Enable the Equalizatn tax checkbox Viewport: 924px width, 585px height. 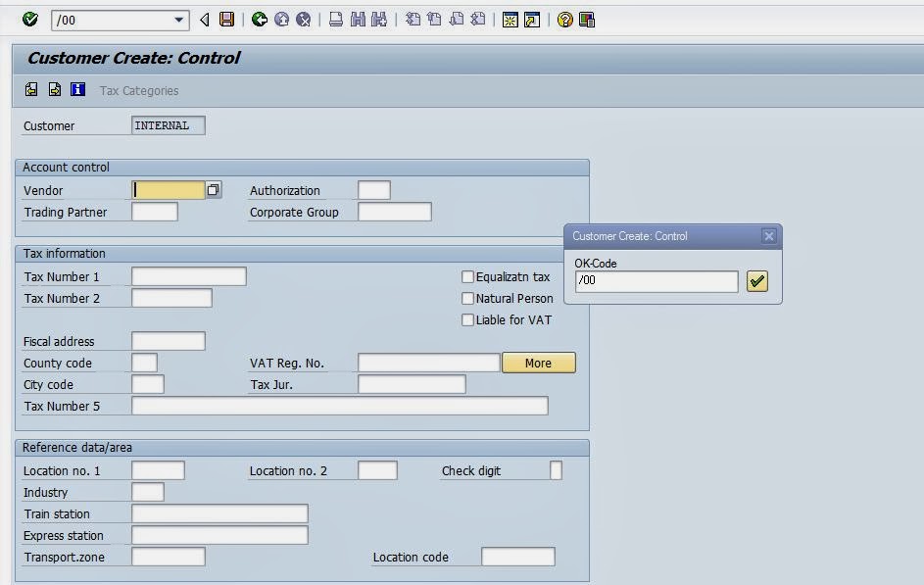[468, 277]
